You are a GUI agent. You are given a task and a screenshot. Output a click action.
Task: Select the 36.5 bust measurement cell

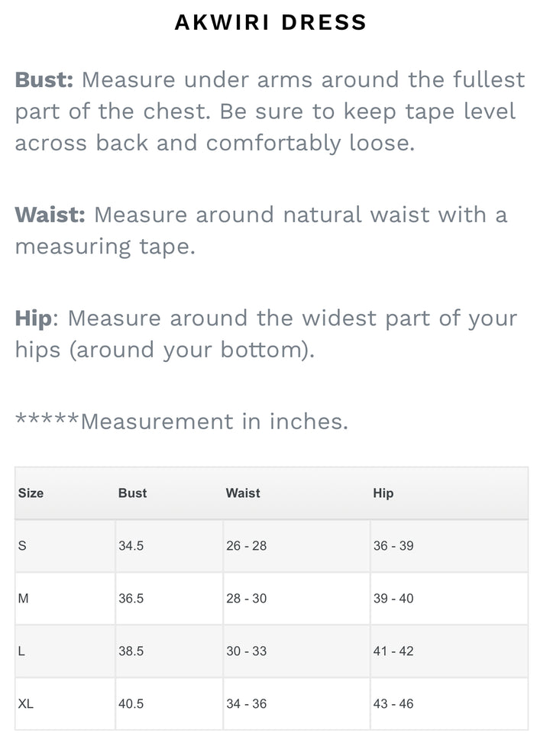(x=131, y=599)
